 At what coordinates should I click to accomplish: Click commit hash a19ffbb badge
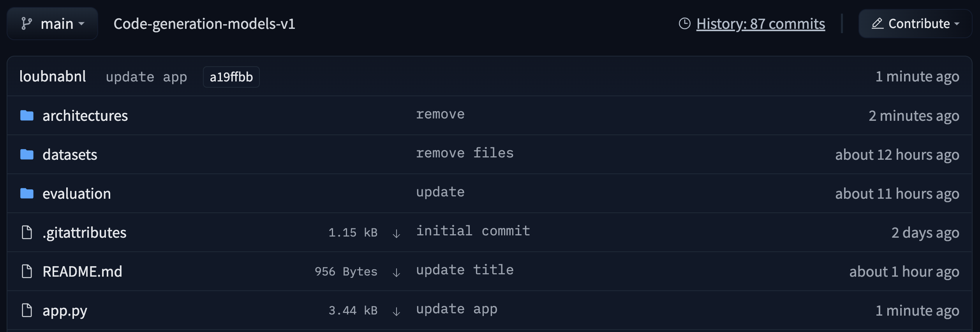[x=231, y=77]
